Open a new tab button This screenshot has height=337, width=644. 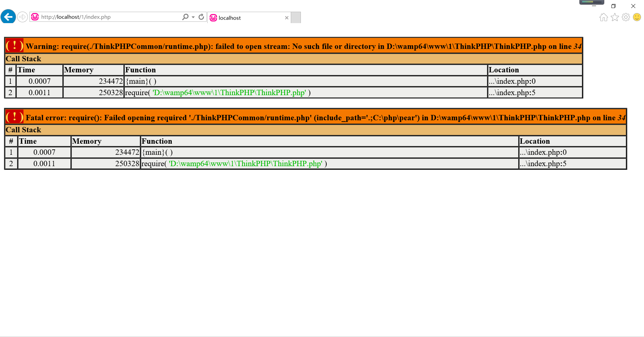coord(296,18)
